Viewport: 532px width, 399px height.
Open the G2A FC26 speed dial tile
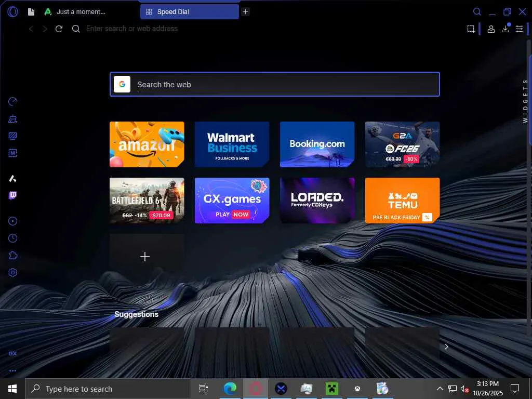click(403, 144)
